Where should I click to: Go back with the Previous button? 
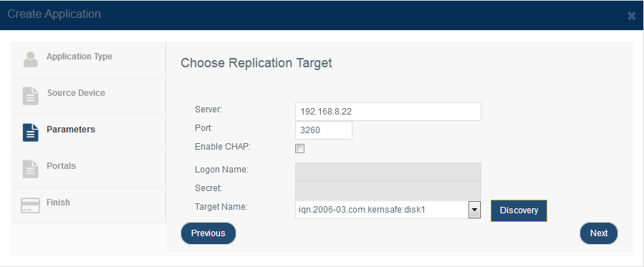(208, 233)
